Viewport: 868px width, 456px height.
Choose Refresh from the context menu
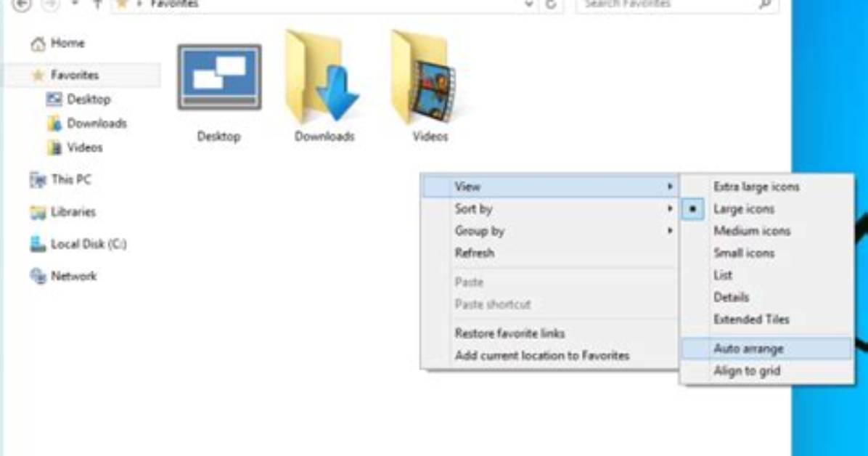(549, 253)
